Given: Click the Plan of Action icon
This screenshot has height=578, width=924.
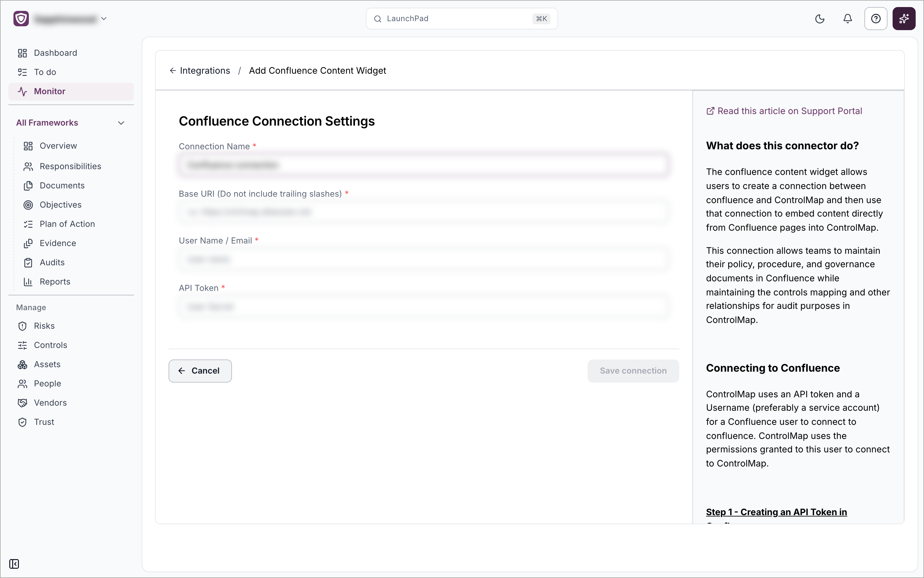Looking at the screenshot, I should coord(28,224).
